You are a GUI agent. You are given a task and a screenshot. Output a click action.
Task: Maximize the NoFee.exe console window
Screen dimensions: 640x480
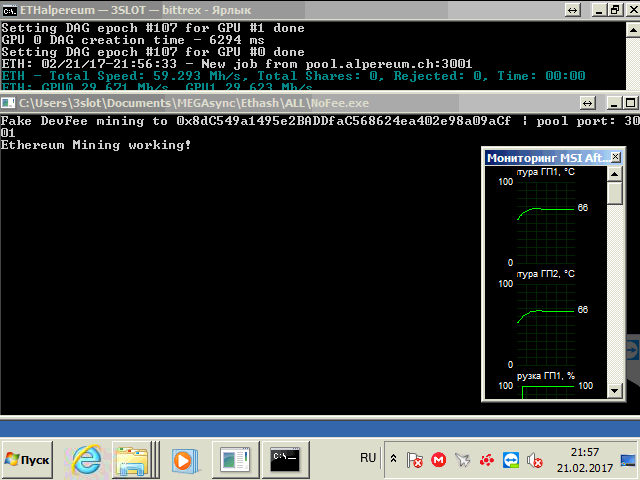click(630, 103)
